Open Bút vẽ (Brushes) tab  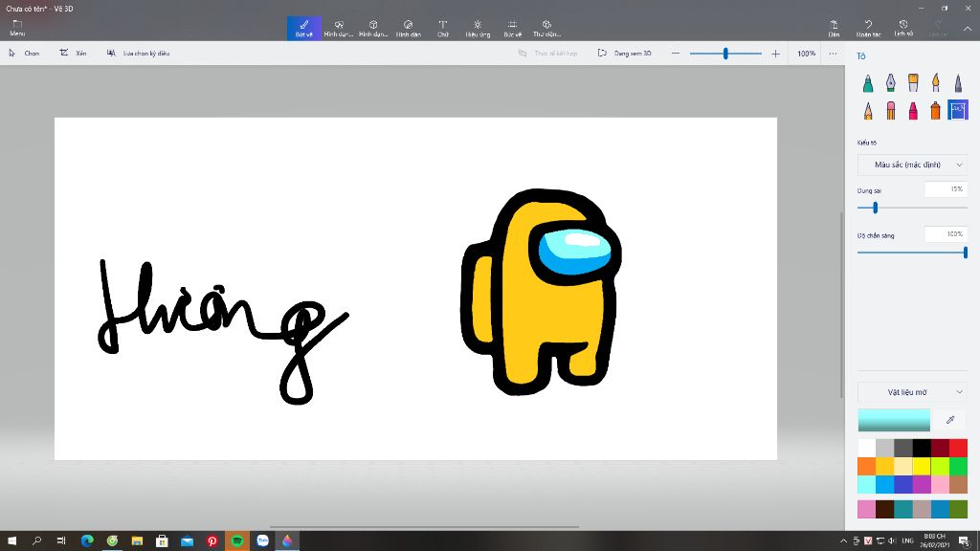coord(304,28)
